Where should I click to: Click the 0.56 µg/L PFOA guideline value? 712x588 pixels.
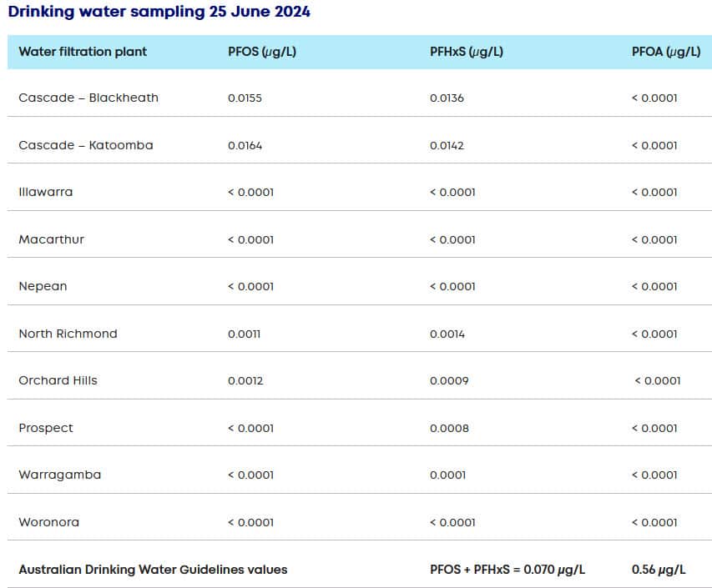coord(659,570)
